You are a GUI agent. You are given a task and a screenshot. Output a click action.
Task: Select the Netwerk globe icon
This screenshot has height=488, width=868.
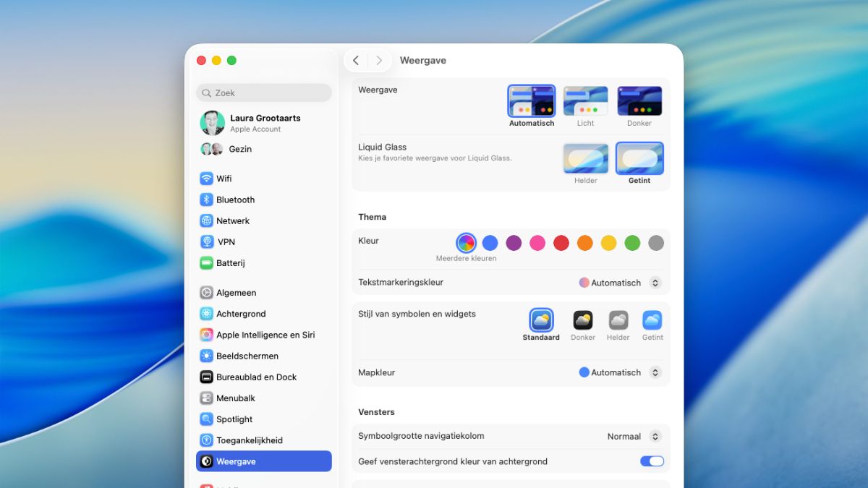[207, 221]
